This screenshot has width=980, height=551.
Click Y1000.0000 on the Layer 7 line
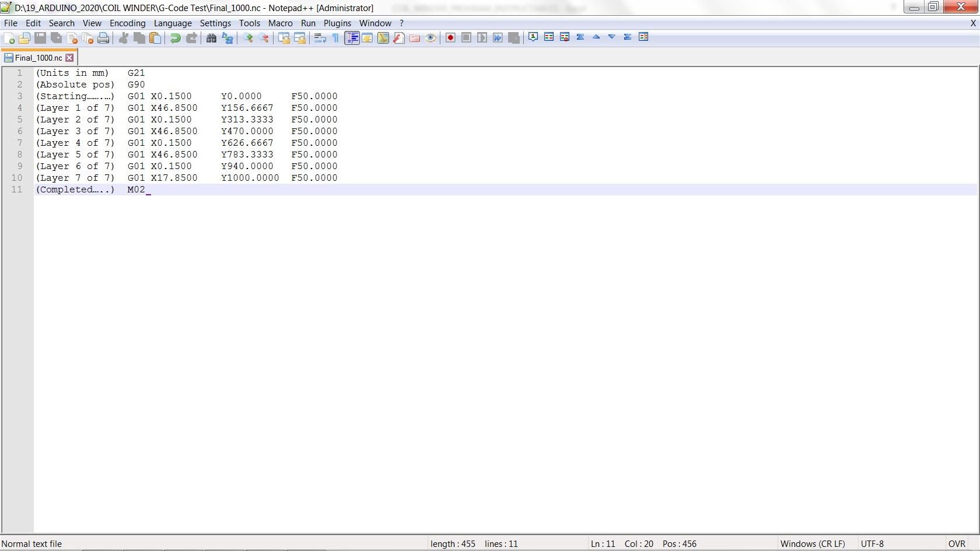click(x=250, y=178)
